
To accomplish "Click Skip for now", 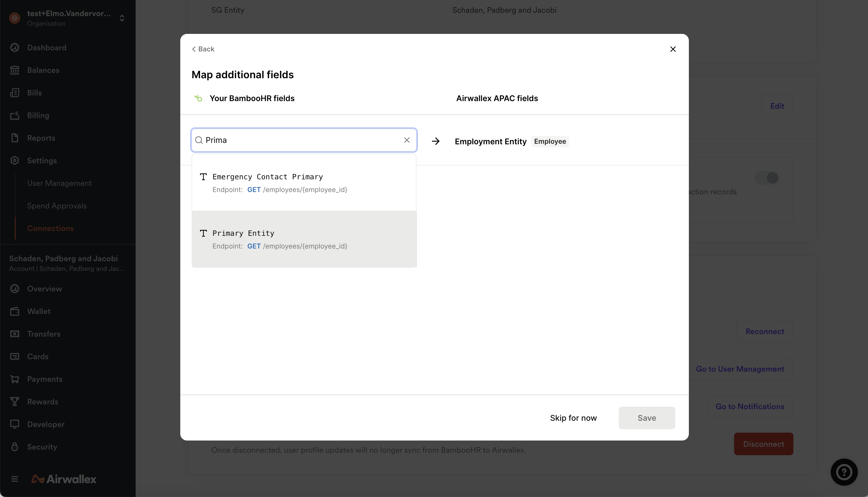I will click(x=573, y=418).
